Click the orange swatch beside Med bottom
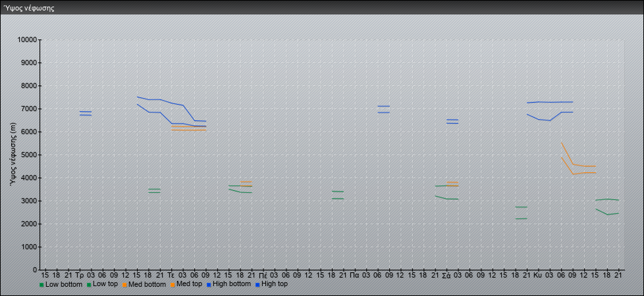644x296 pixels. pos(124,285)
